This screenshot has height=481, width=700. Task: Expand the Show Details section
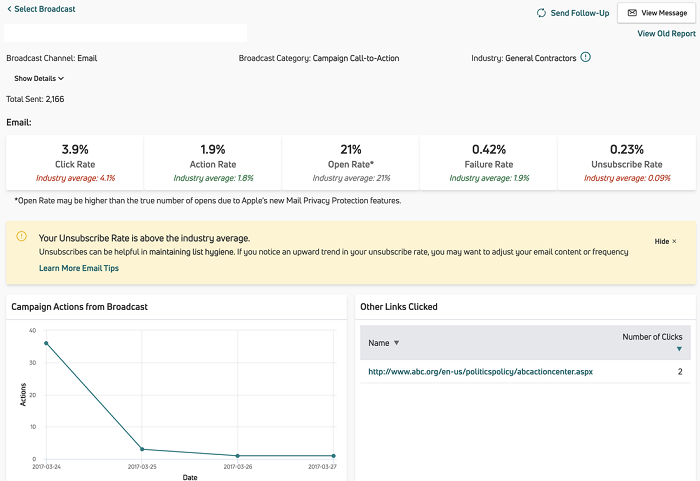pos(39,78)
